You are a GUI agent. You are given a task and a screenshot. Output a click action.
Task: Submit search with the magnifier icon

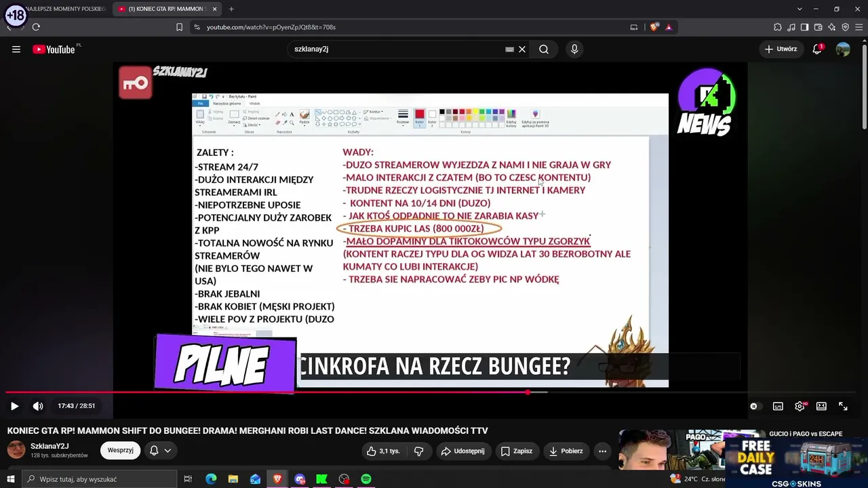coord(544,49)
